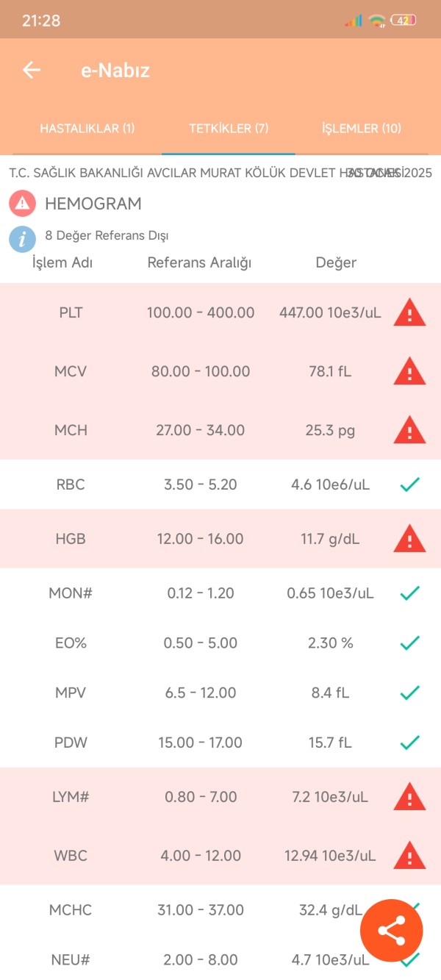Tap the warning triangle in WBC row

click(409, 856)
